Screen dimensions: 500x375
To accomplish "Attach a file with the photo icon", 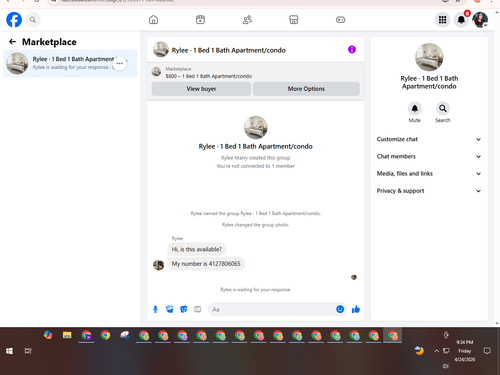I will tap(170, 309).
